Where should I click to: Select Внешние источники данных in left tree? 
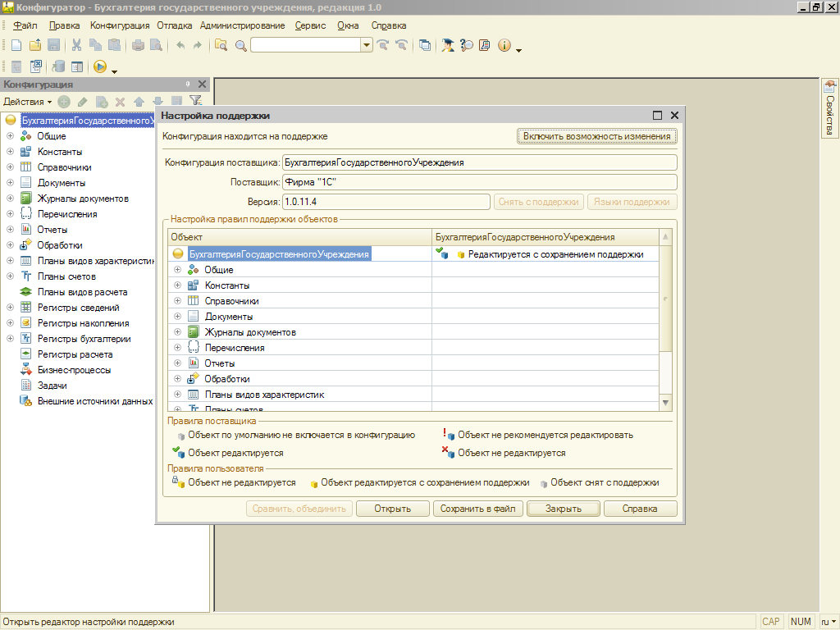95,400
